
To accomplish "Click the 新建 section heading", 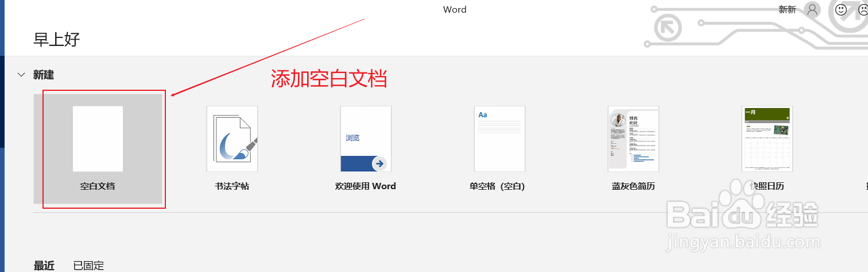I will pos(44,75).
